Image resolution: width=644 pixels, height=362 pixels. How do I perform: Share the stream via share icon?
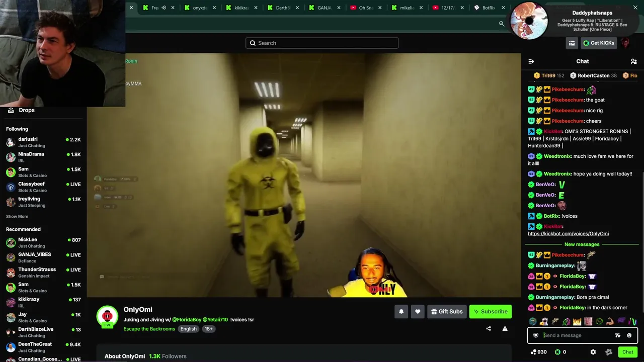pos(488,329)
